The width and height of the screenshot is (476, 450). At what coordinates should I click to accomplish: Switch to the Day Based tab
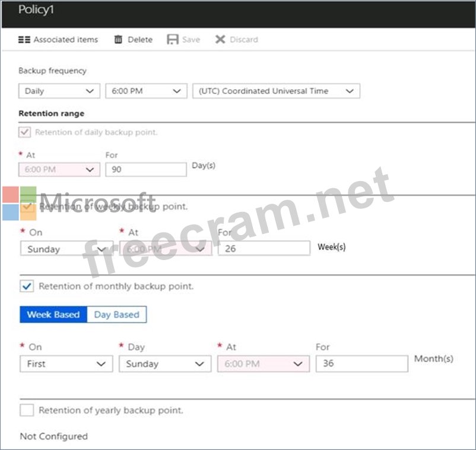116,315
